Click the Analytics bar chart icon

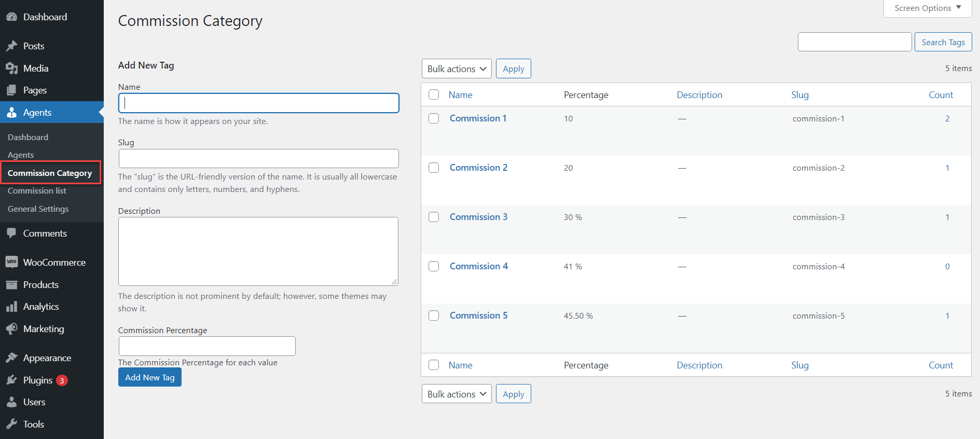point(11,307)
